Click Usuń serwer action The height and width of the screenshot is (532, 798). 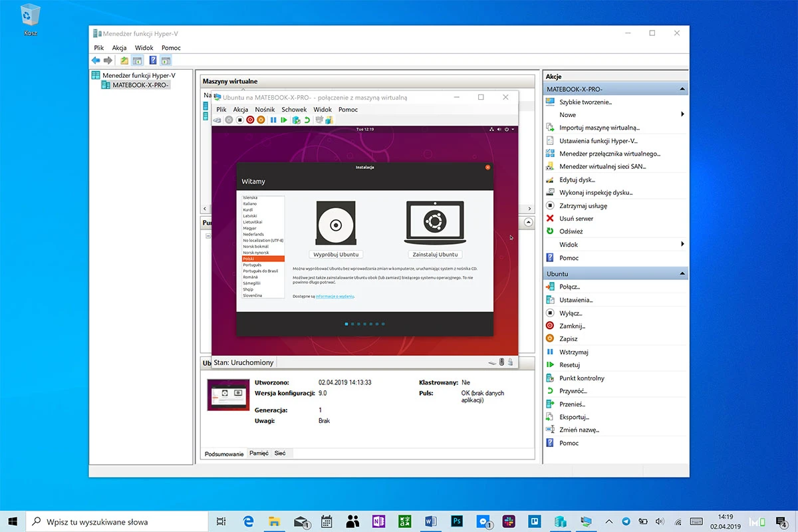coord(576,218)
